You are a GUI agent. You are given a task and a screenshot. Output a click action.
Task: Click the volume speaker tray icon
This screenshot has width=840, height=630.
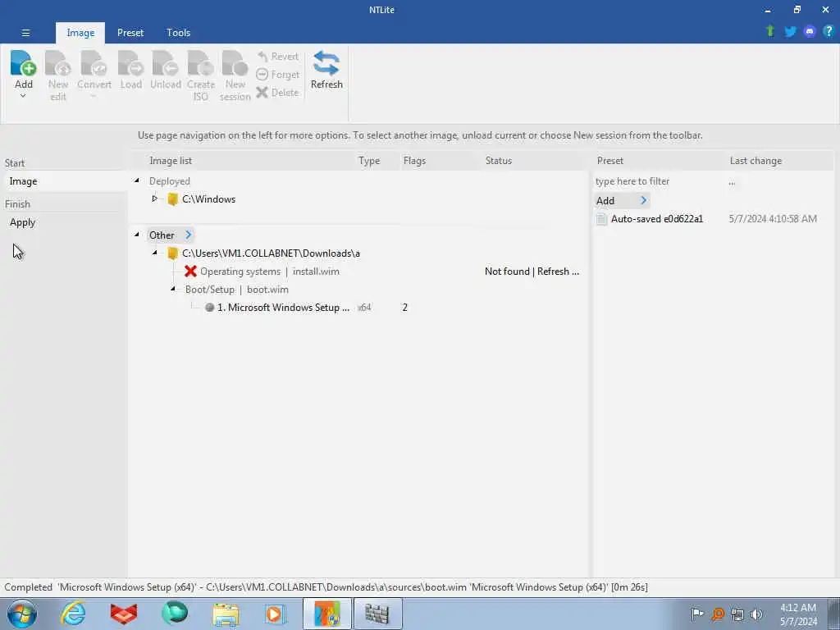[x=756, y=614]
